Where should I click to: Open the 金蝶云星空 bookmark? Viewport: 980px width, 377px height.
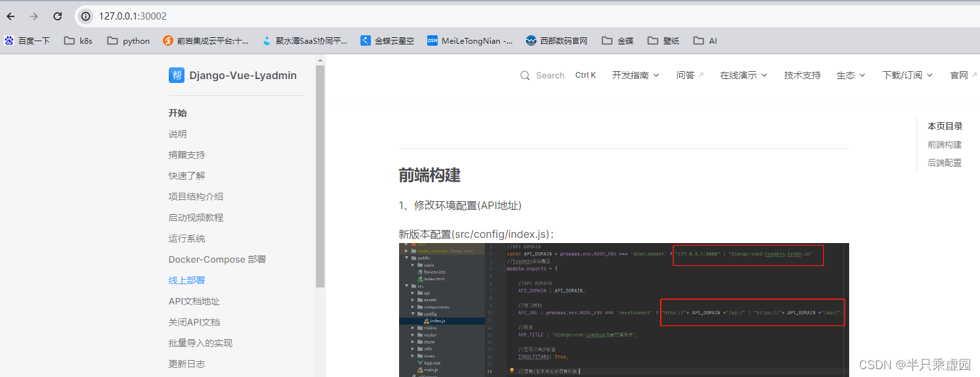pyautogui.click(x=390, y=40)
